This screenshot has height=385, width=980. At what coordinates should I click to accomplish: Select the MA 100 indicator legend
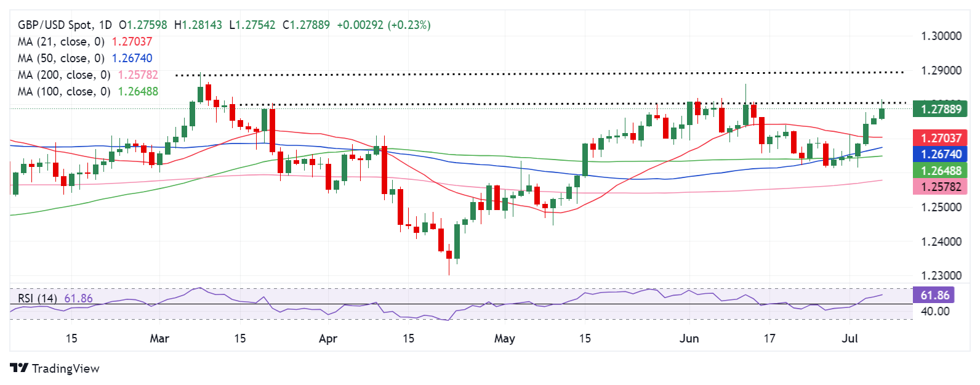(64, 92)
